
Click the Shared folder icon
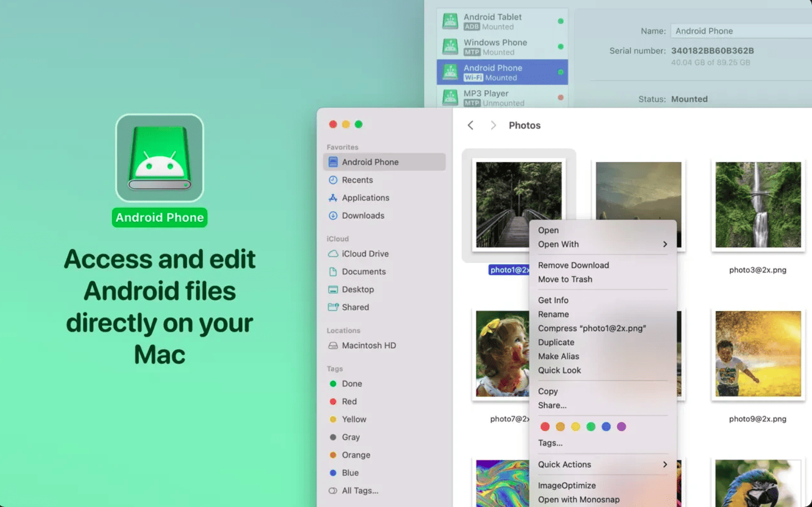[x=333, y=307]
